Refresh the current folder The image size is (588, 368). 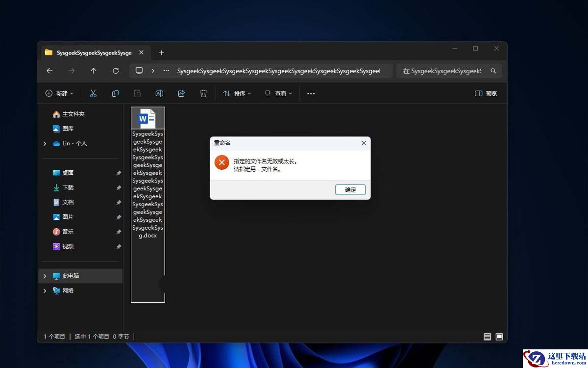pos(116,71)
